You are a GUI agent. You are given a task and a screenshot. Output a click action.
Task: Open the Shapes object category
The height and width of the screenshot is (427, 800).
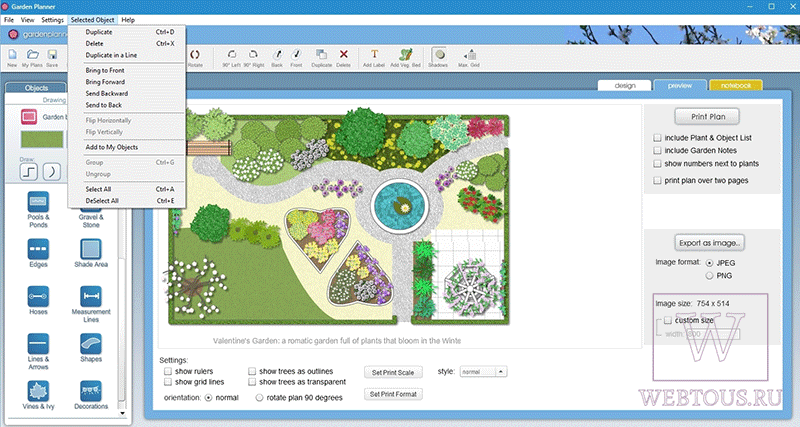pos(91,344)
